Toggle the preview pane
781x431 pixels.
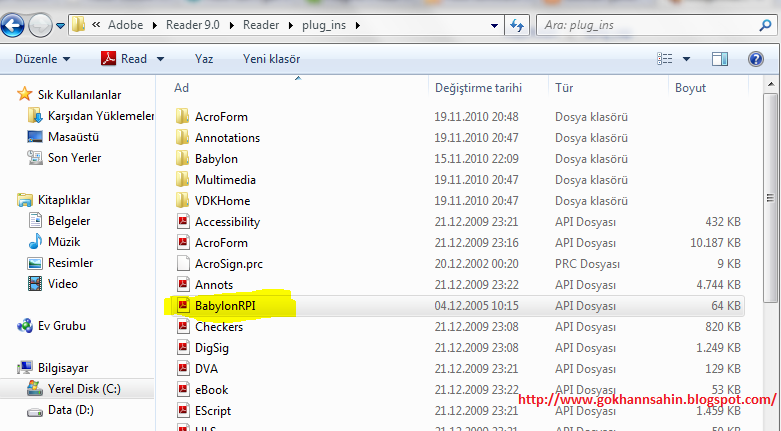point(720,59)
